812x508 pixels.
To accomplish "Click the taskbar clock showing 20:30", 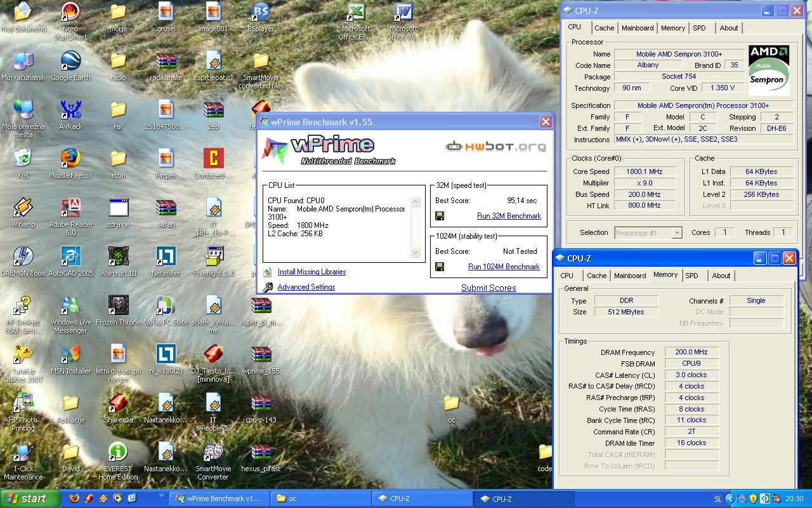I will (x=794, y=498).
